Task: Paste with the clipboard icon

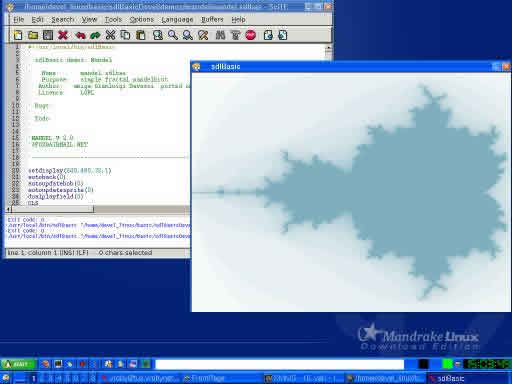Action: (x=140, y=35)
